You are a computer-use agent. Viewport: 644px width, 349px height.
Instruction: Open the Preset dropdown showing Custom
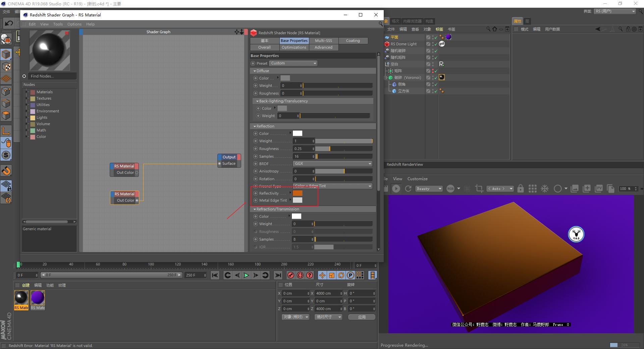click(x=293, y=63)
